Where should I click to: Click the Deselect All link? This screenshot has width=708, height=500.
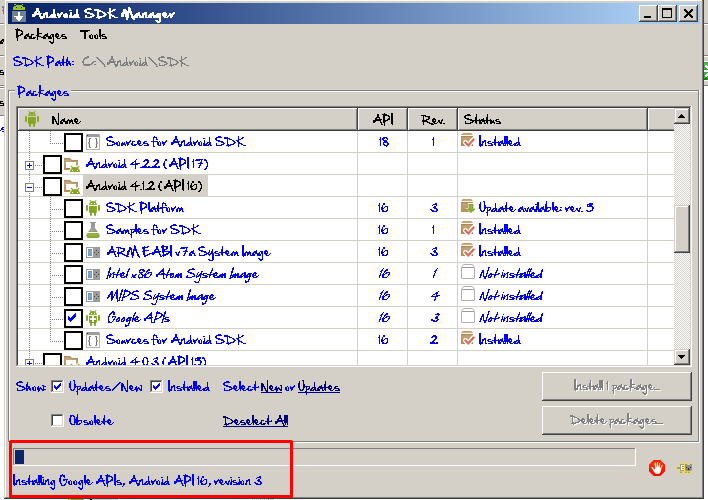click(256, 421)
